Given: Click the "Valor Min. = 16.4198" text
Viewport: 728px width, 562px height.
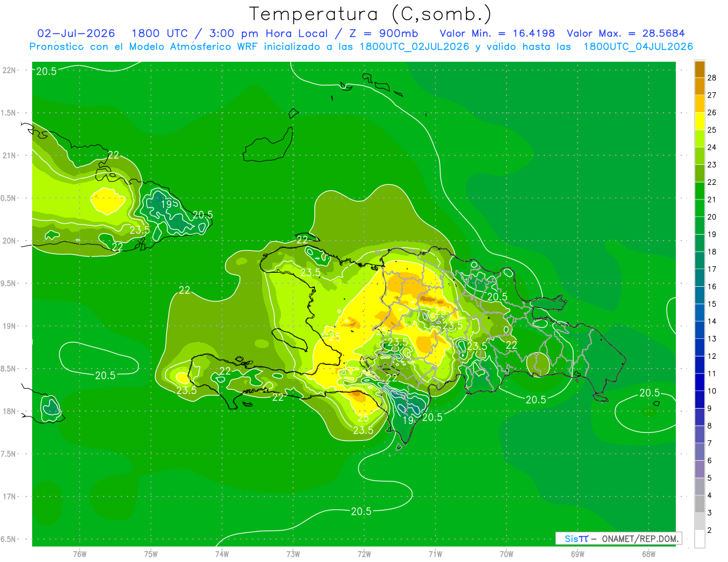Looking at the screenshot, I should (x=497, y=33).
